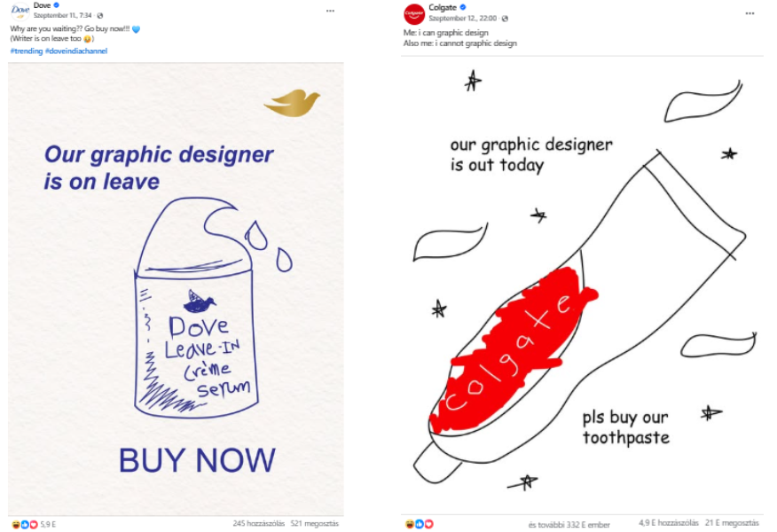Open the Dove graphic designer on leave image

[176, 289]
